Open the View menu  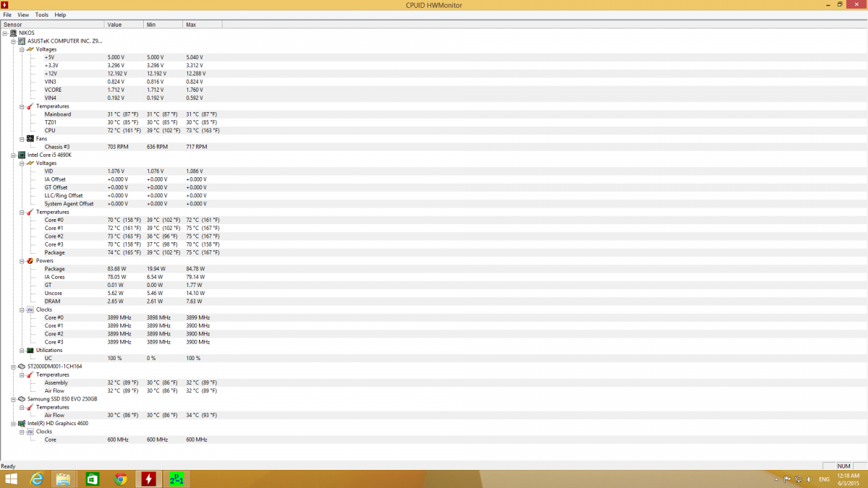[24, 14]
